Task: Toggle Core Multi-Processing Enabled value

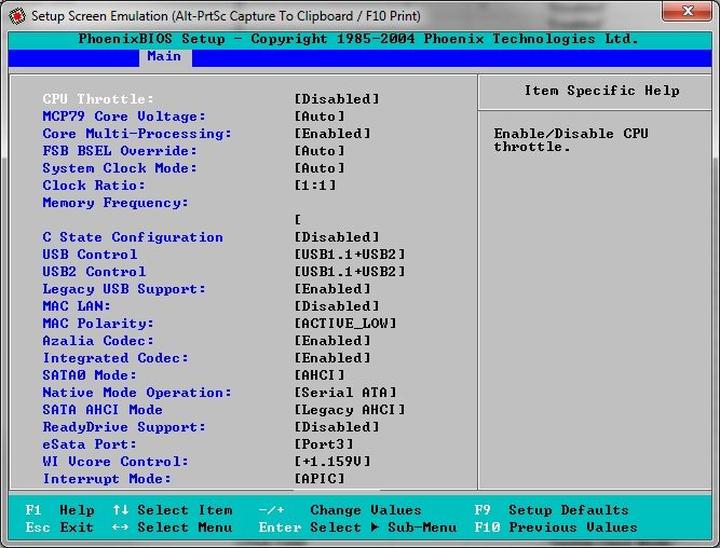Action: pyautogui.click(x=333, y=134)
